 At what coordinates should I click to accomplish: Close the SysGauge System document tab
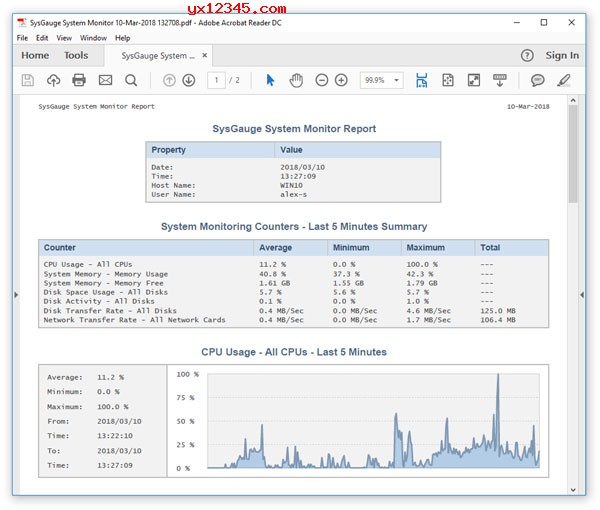click(x=205, y=55)
